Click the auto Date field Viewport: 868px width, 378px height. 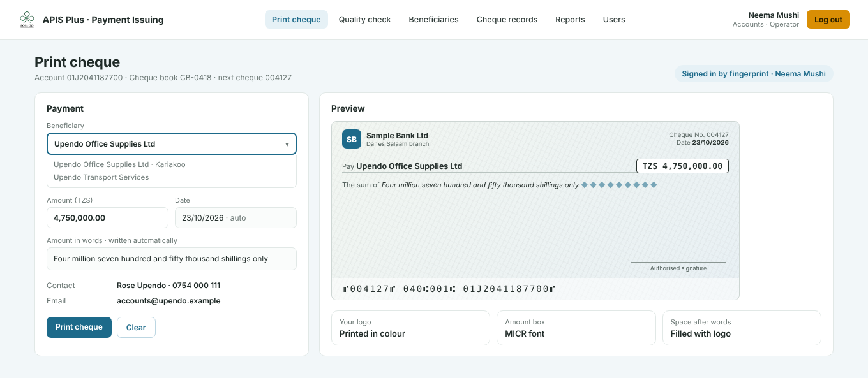click(x=236, y=217)
